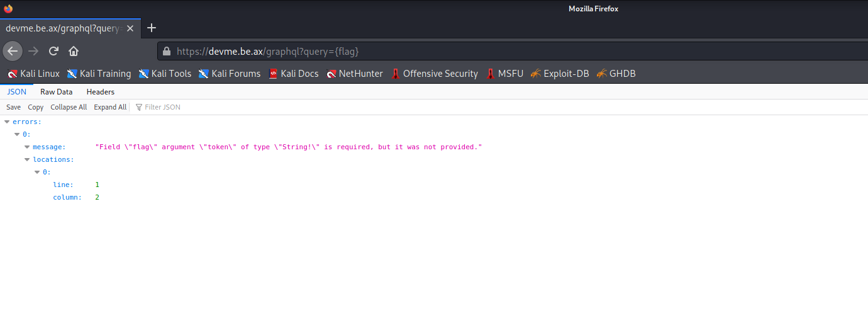Select the devme.be.ax/graphql browser tab
Image resolution: width=868 pixels, height=313 pixels.
[x=70, y=28]
